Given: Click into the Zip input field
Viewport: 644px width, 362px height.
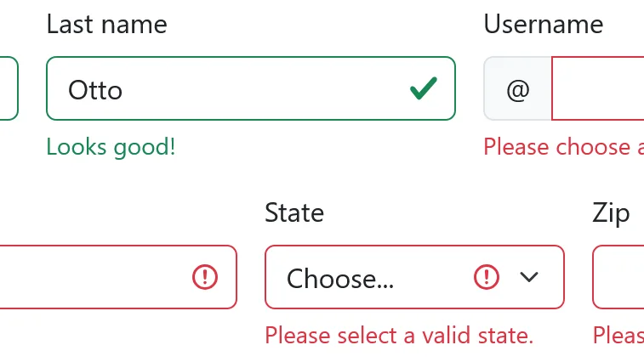Looking at the screenshot, I should pos(619,277).
